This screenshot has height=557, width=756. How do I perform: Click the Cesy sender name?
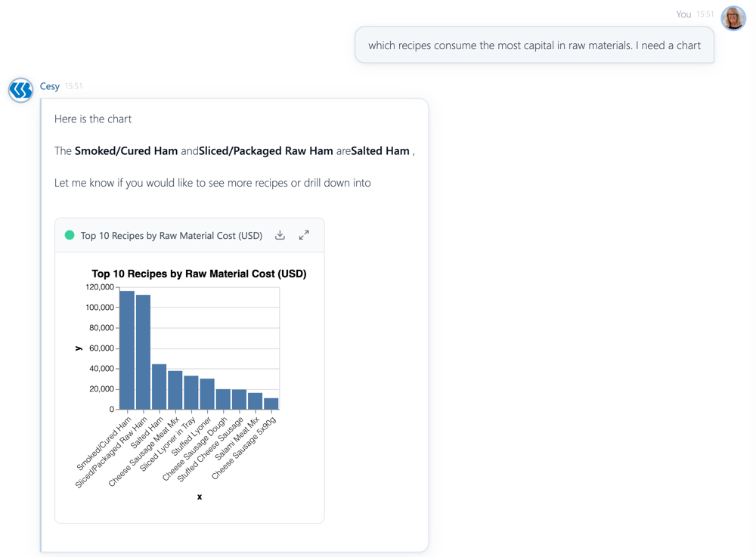click(x=50, y=86)
